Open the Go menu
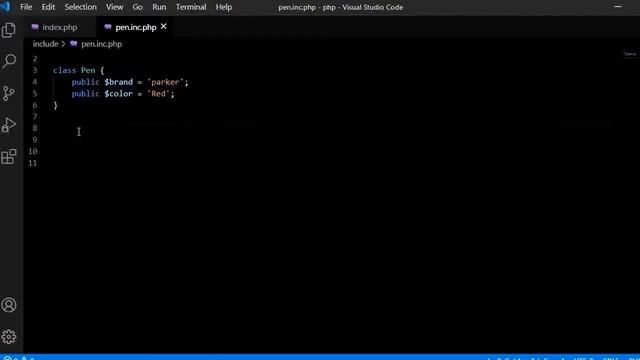This screenshot has width=640, height=360. pyautogui.click(x=138, y=7)
